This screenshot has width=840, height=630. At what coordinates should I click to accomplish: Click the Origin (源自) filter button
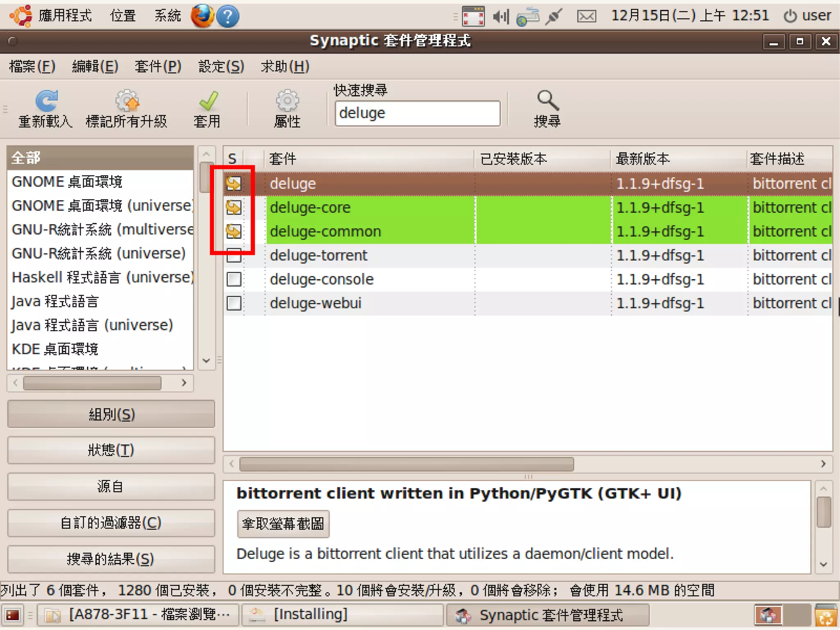tap(111, 486)
